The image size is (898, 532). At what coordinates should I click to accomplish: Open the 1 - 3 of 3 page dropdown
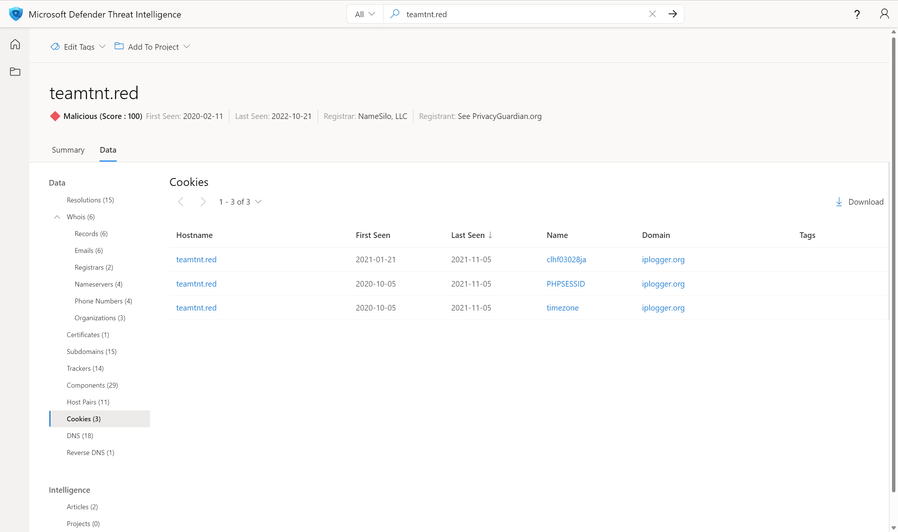[x=241, y=202]
